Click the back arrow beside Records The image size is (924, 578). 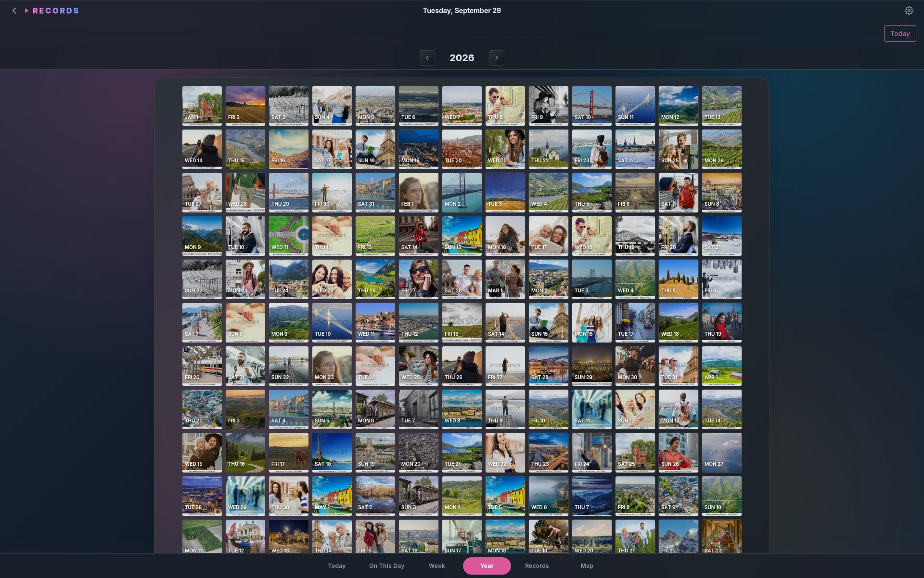14,11
